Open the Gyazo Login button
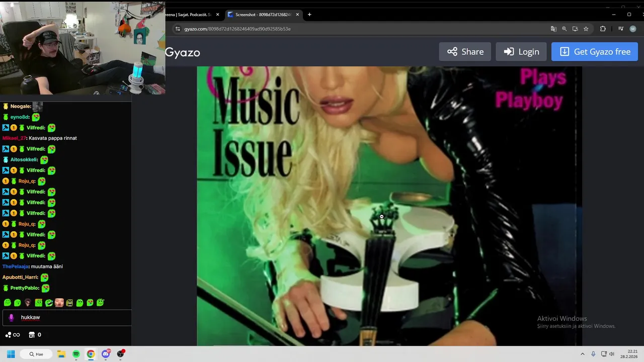Screen dimensions: 644x362 [521, 52]
